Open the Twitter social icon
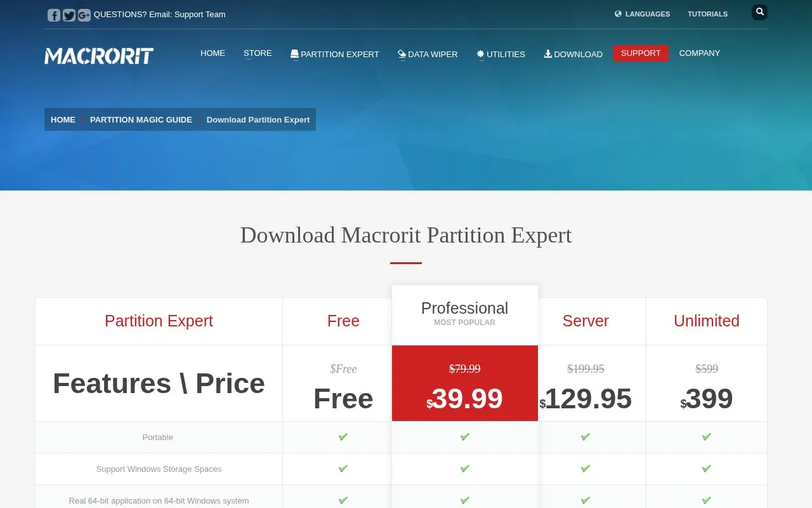This screenshot has width=812, height=508. (69, 15)
